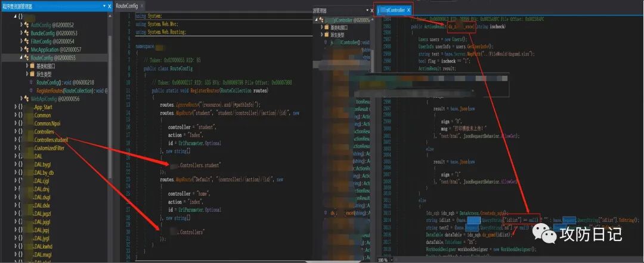
Task: Expand the .DAL.bygl namespace node
Action: 16,165
